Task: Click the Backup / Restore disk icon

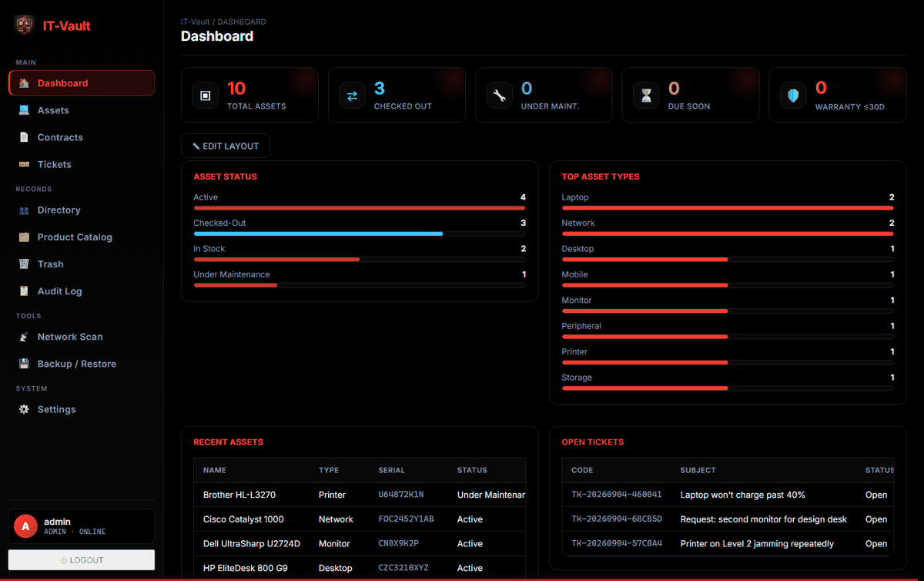Action: (24, 364)
